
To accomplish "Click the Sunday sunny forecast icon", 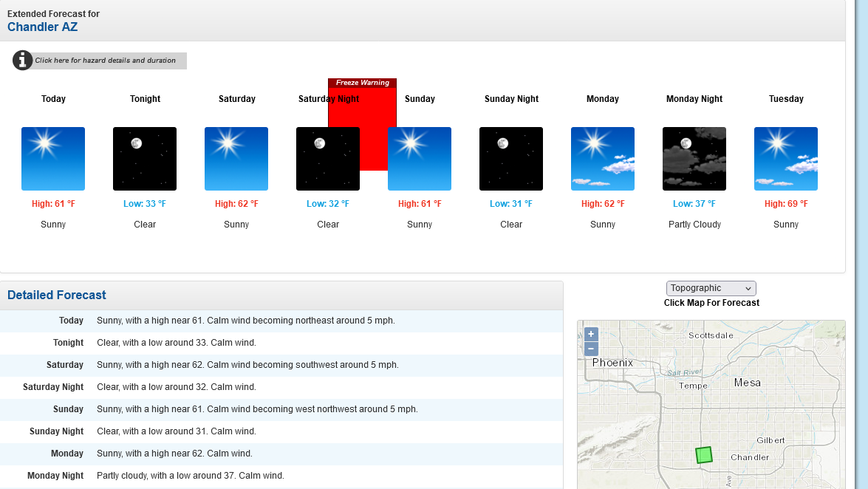I will pyautogui.click(x=420, y=159).
